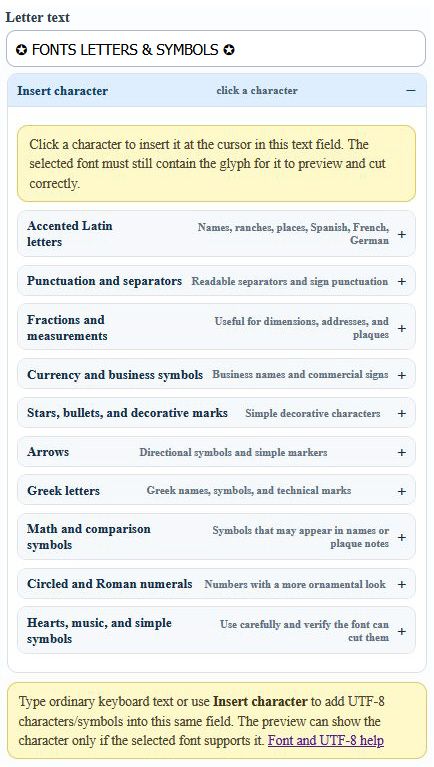Click 'Business names and commercial signs' description

click(300, 375)
